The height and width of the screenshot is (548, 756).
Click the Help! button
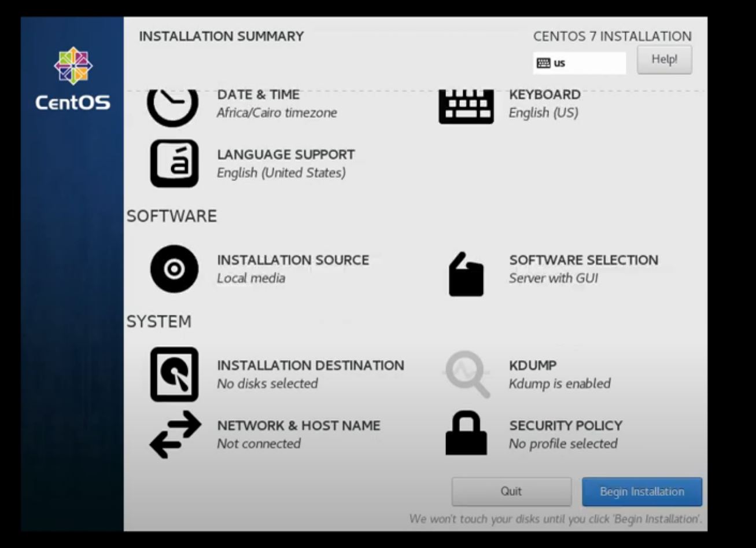pos(665,60)
